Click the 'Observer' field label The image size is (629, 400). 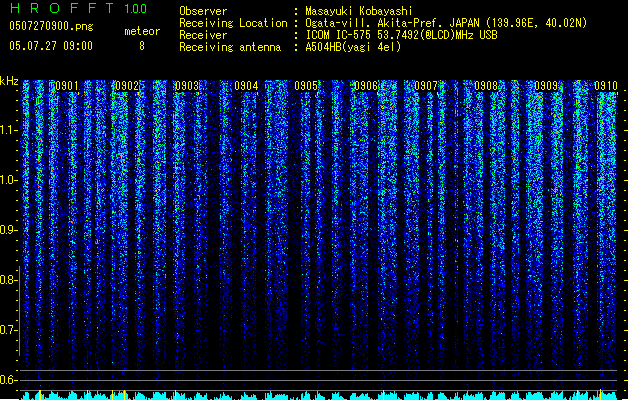pyautogui.click(x=203, y=11)
